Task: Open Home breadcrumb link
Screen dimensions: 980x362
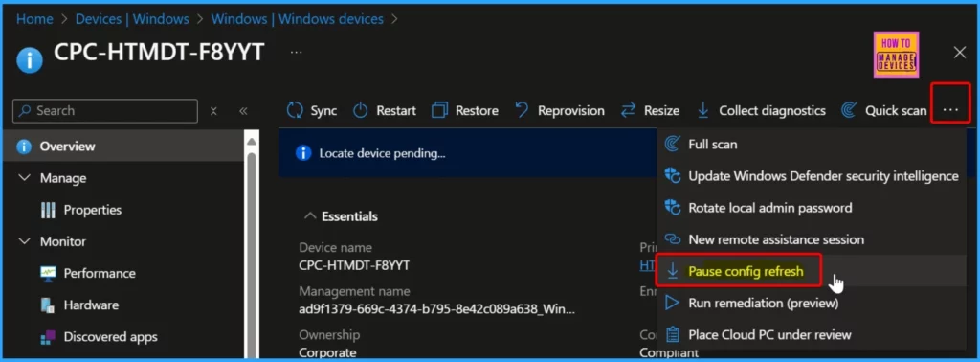Action: (x=34, y=19)
